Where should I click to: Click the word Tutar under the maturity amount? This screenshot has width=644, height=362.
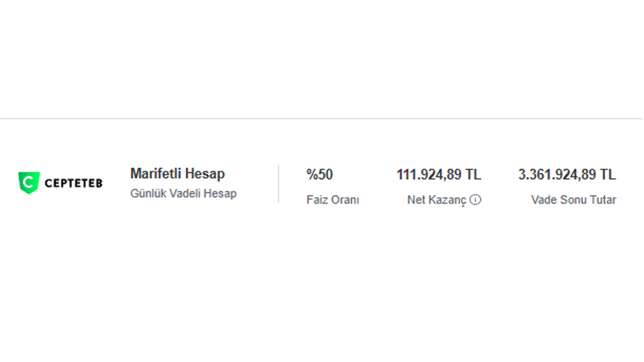tap(602, 200)
